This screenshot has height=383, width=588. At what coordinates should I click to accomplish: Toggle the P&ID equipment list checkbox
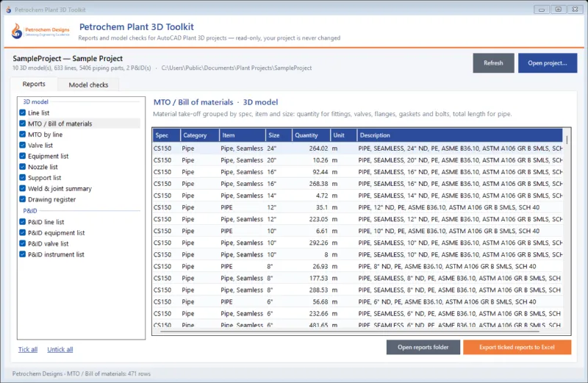23,233
